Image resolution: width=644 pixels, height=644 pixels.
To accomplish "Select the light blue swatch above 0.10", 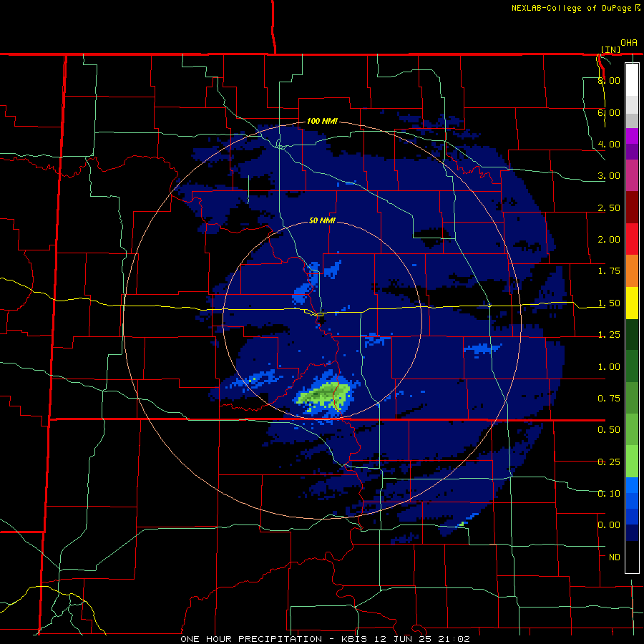I will [632, 485].
